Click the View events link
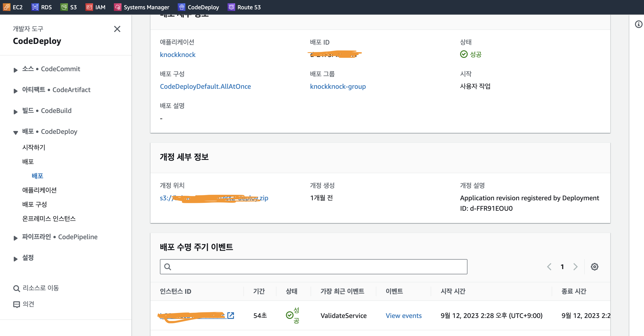The image size is (644, 336). tap(403, 316)
